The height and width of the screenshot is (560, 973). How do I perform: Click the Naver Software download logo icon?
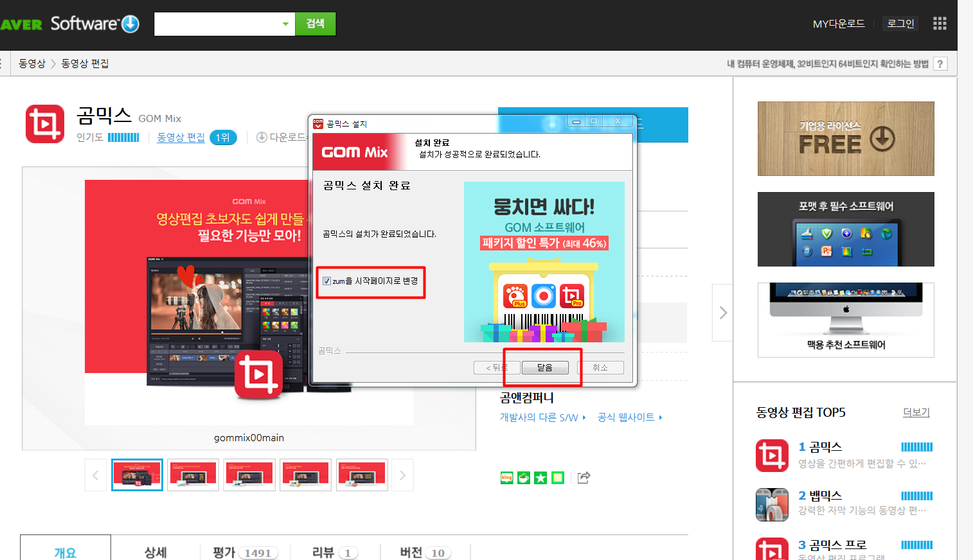point(130,24)
